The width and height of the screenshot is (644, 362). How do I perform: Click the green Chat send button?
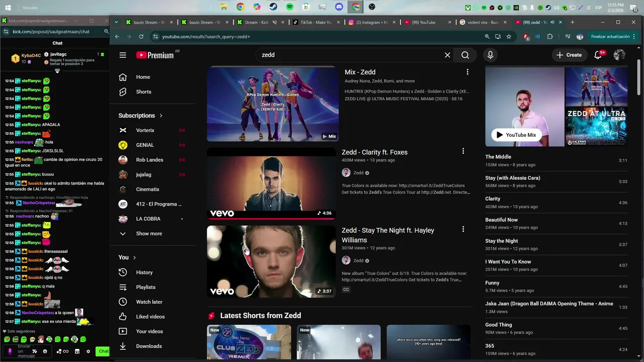pos(103,351)
